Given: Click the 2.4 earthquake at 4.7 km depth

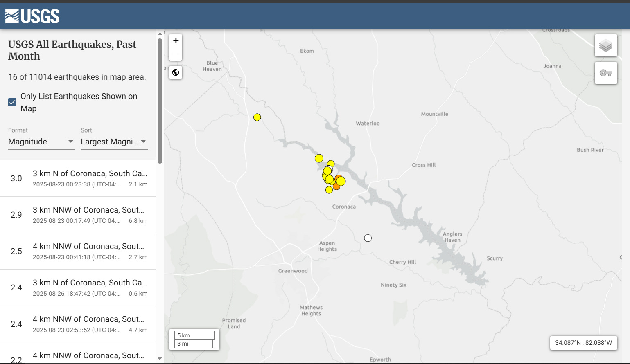Looking at the screenshot, I should 78,324.
